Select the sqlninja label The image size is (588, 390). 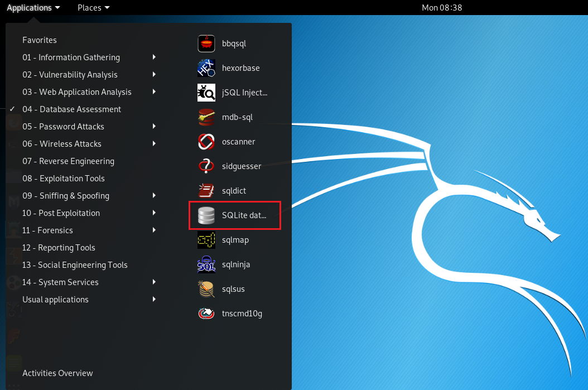(x=236, y=264)
